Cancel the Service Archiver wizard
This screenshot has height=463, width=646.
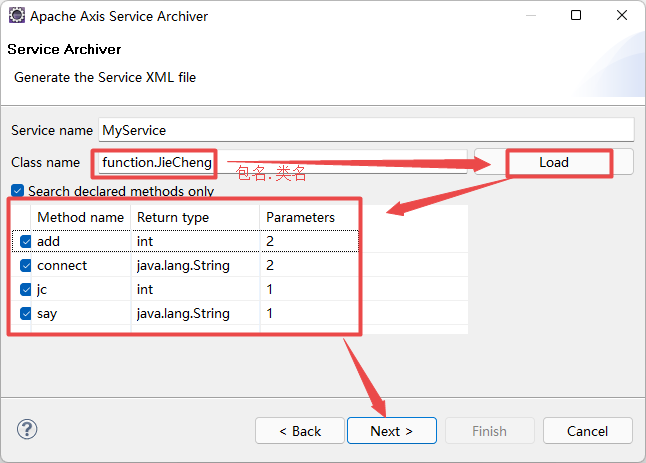click(x=587, y=431)
